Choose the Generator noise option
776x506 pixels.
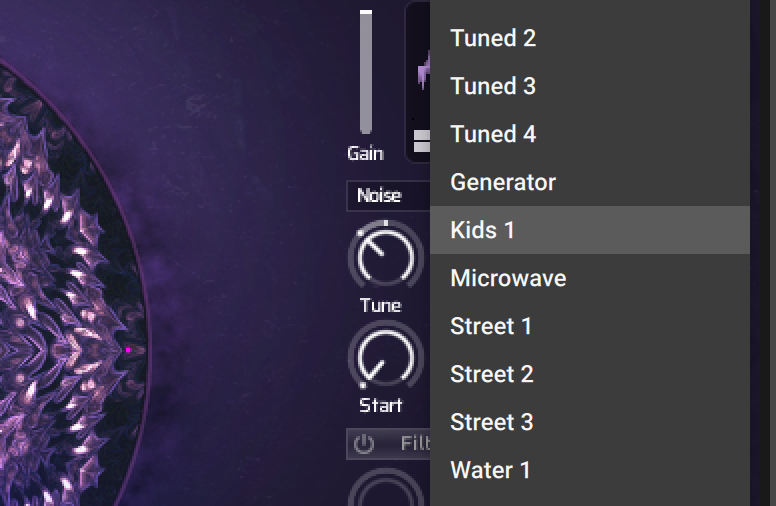pos(589,182)
